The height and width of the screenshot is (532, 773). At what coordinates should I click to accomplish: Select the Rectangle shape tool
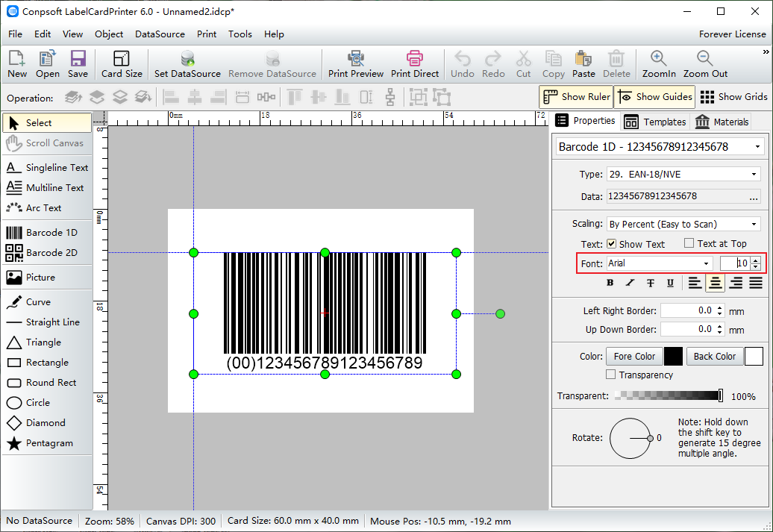click(x=47, y=363)
